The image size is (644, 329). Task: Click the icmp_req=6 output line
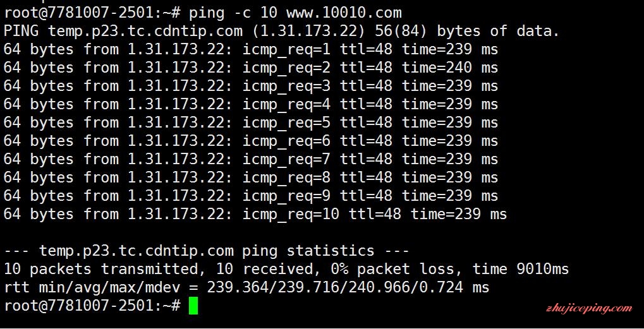pyautogui.click(x=250, y=141)
